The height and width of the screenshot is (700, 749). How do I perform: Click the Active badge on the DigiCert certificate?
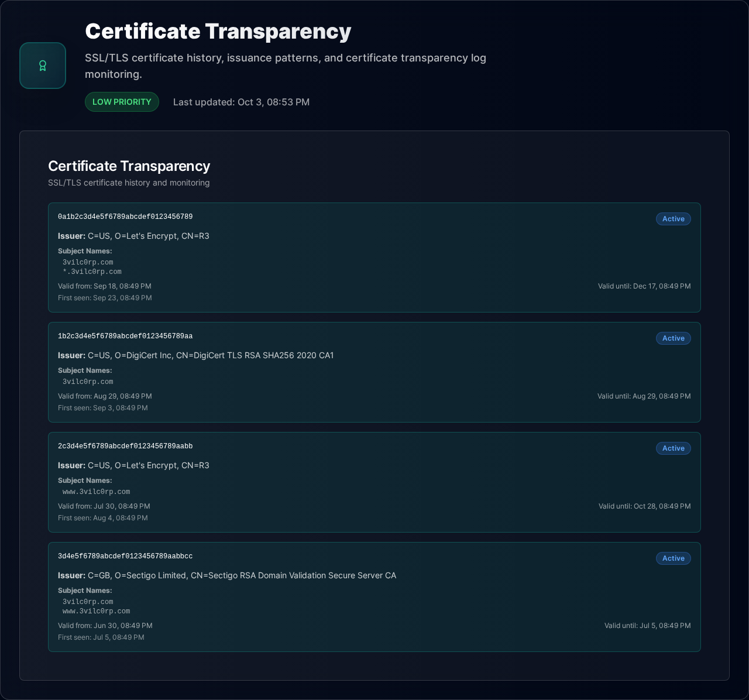(673, 338)
